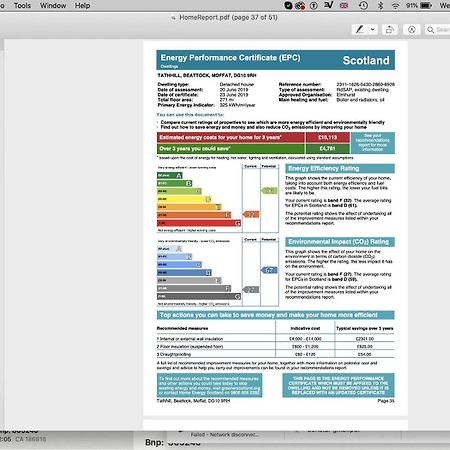Click the indicative cost £4,000 - £14,000

(x=305, y=339)
